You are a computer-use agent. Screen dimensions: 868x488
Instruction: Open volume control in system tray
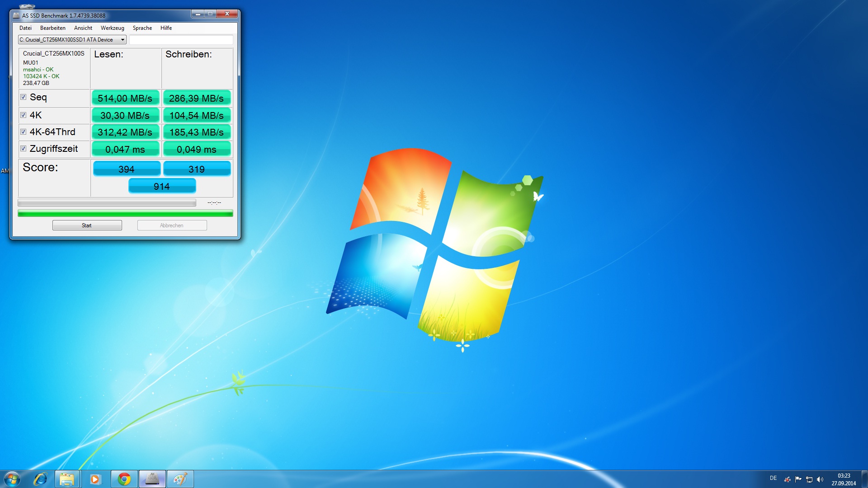point(820,479)
